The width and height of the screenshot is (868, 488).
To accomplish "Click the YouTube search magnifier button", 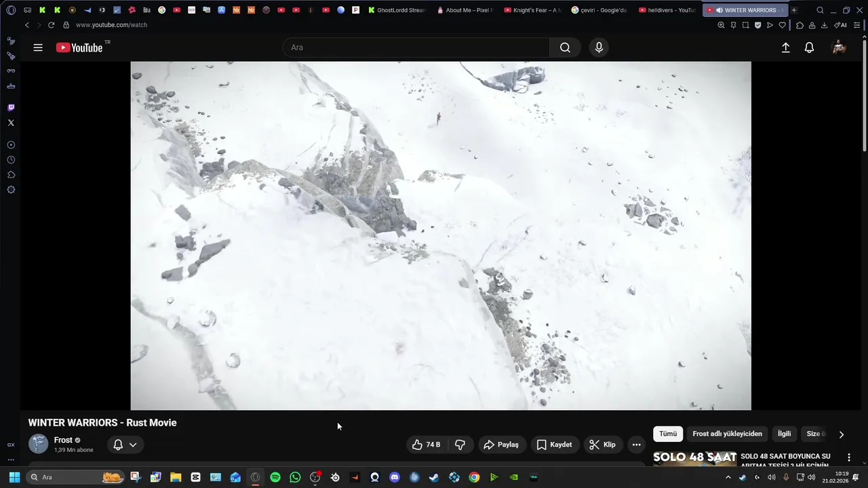I will click(x=565, y=47).
